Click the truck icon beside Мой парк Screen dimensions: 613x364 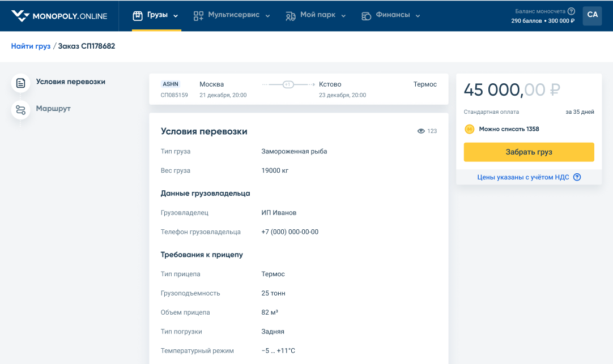pyautogui.click(x=291, y=16)
